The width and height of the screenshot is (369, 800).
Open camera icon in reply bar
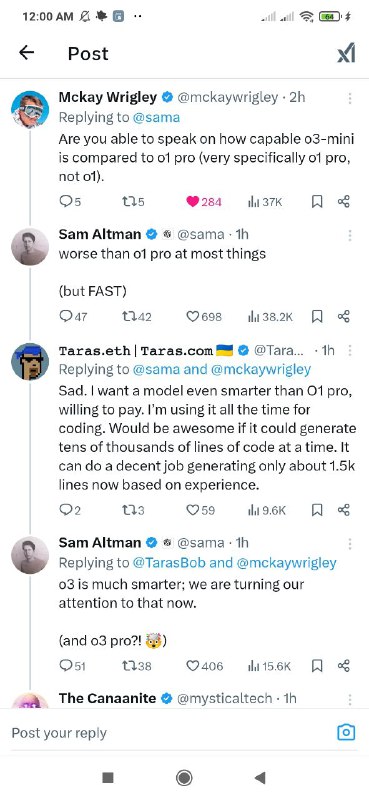346,733
